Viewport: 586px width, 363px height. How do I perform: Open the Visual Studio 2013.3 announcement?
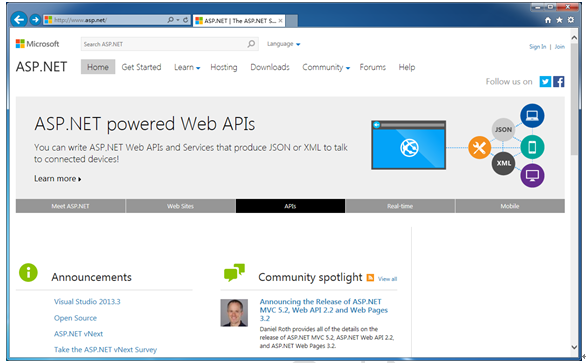[87, 302]
